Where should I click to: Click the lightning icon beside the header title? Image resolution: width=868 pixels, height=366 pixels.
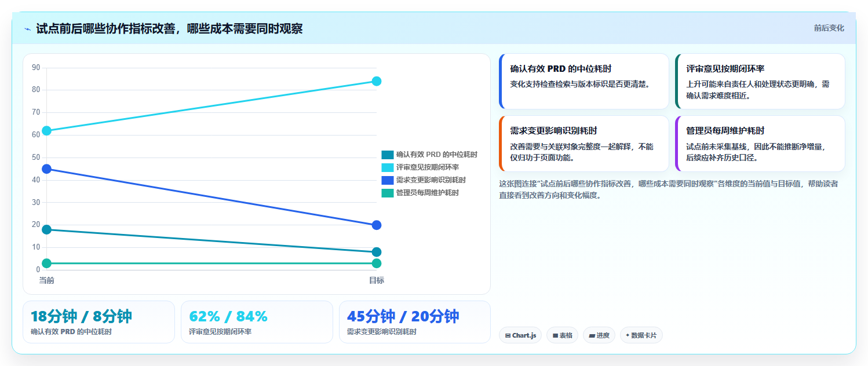27,29
